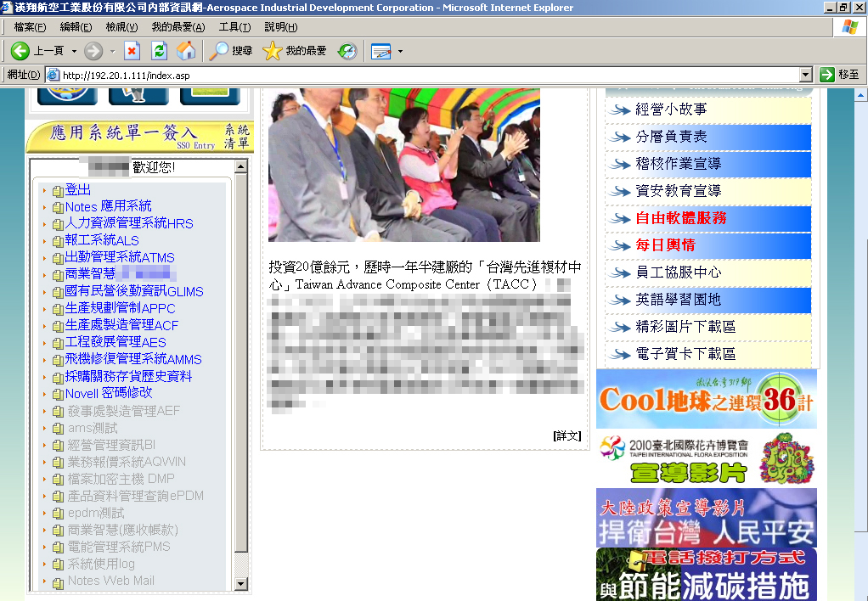
Task: Click the Back arrow toolbar icon
Action: (x=20, y=51)
